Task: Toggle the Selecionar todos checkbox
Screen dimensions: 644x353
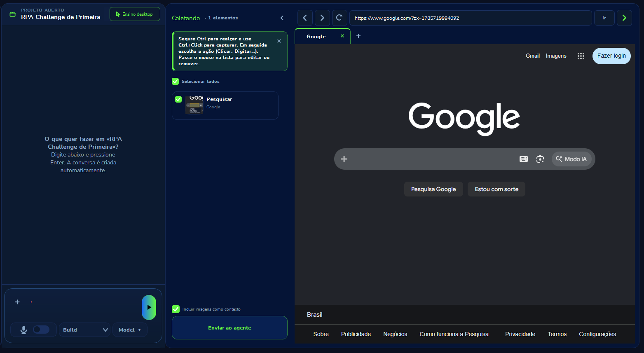Action: point(176,81)
